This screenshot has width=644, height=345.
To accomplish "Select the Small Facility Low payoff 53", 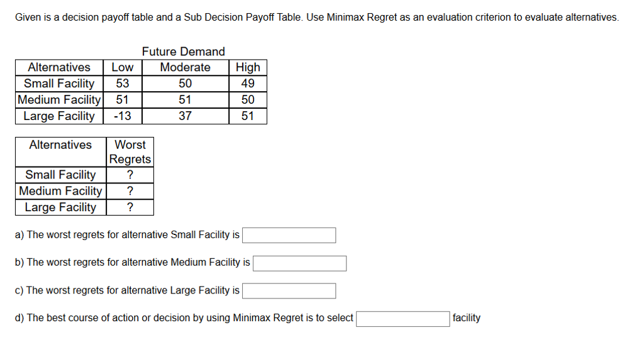I will (x=123, y=84).
